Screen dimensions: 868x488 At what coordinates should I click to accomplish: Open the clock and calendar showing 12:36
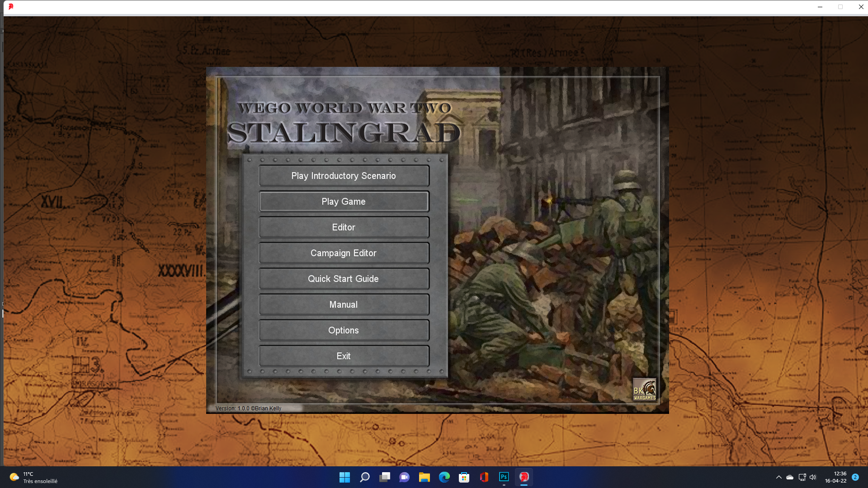[x=835, y=477]
